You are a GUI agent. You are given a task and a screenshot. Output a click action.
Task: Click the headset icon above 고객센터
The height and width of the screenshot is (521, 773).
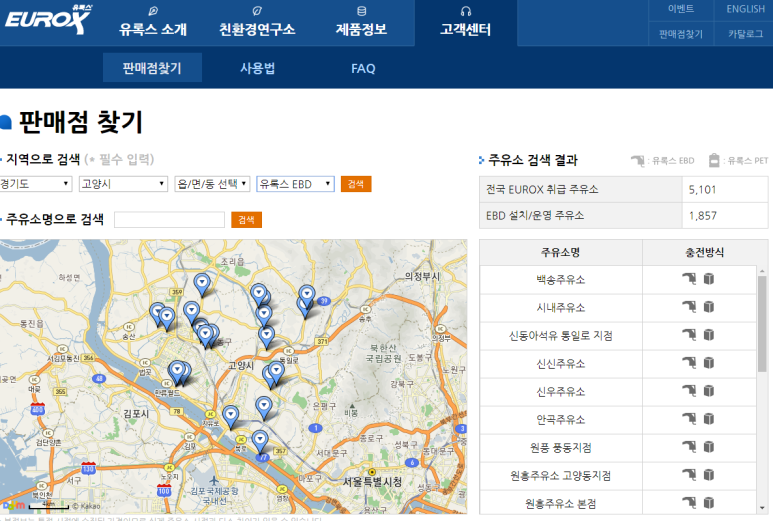tap(465, 11)
